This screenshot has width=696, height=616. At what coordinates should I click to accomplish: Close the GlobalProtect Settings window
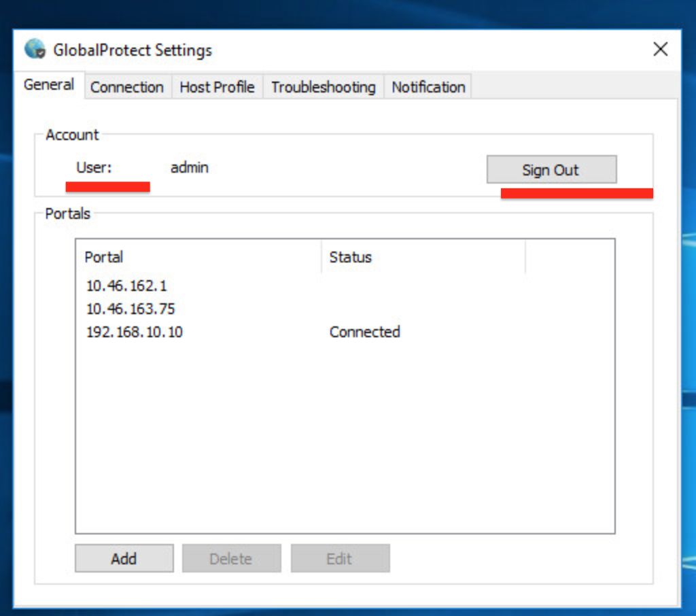[660, 49]
